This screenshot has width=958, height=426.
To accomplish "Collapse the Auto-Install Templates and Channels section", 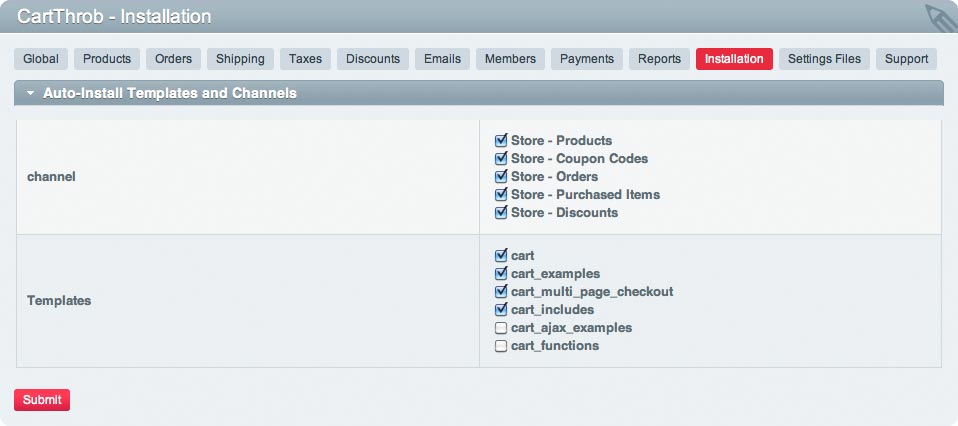I will coord(478,94).
